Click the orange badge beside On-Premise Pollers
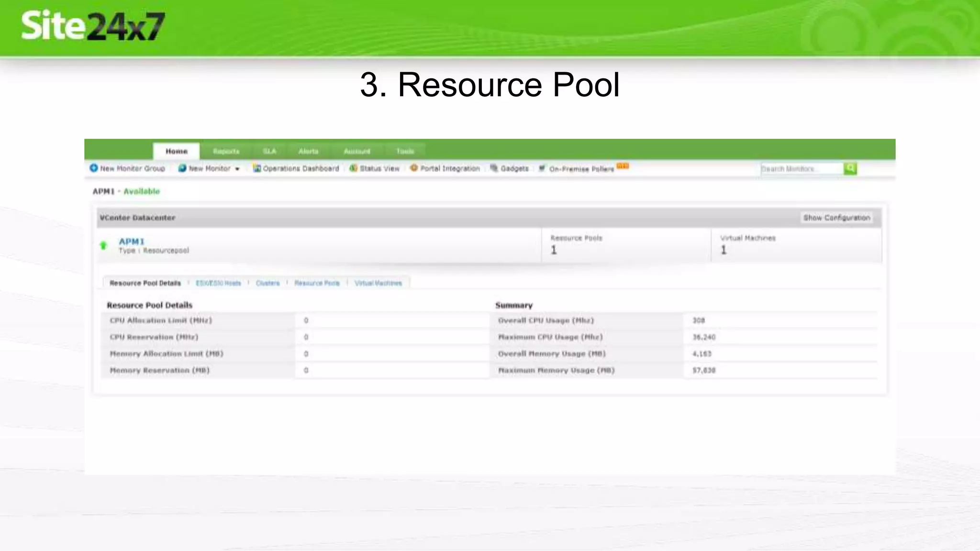980x551 pixels. click(x=623, y=165)
